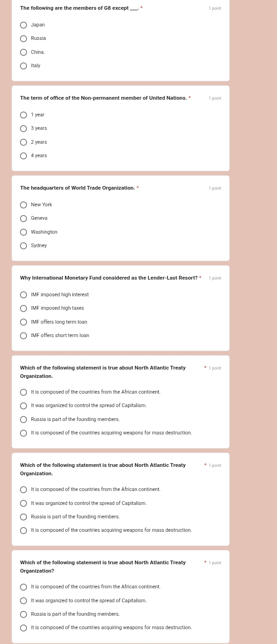Select Italy in the G8 question
277x644 pixels.
pos(24,66)
